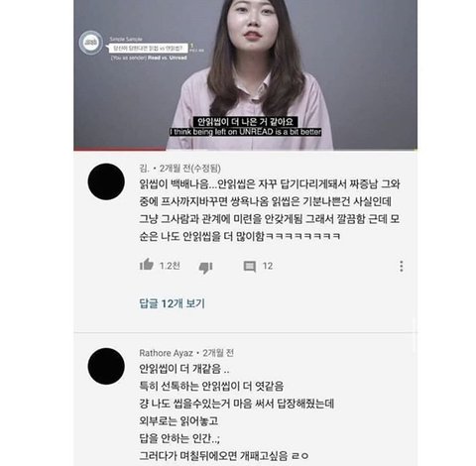Screen dimensions: 476x466
Task: Open the reply icon showing 12
Action: 250,267
